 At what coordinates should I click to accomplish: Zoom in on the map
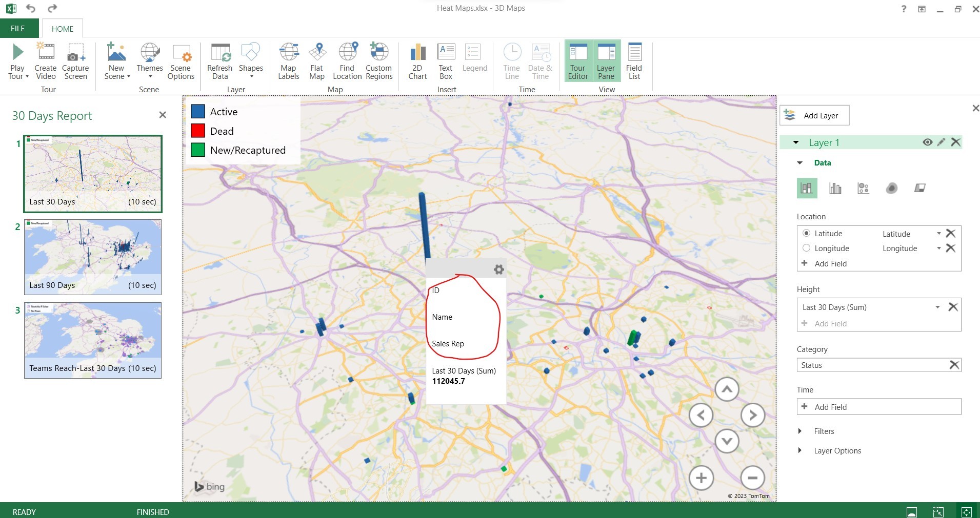coord(701,478)
